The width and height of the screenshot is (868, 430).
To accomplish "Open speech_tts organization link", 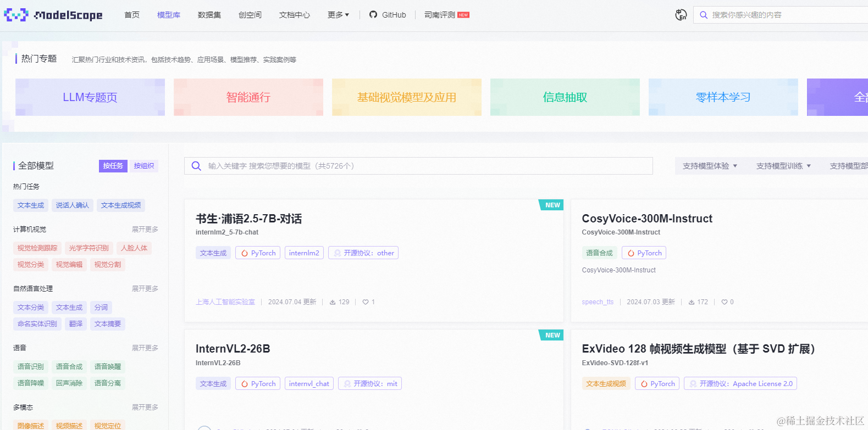I will pyautogui.click(x=598, y=302).
